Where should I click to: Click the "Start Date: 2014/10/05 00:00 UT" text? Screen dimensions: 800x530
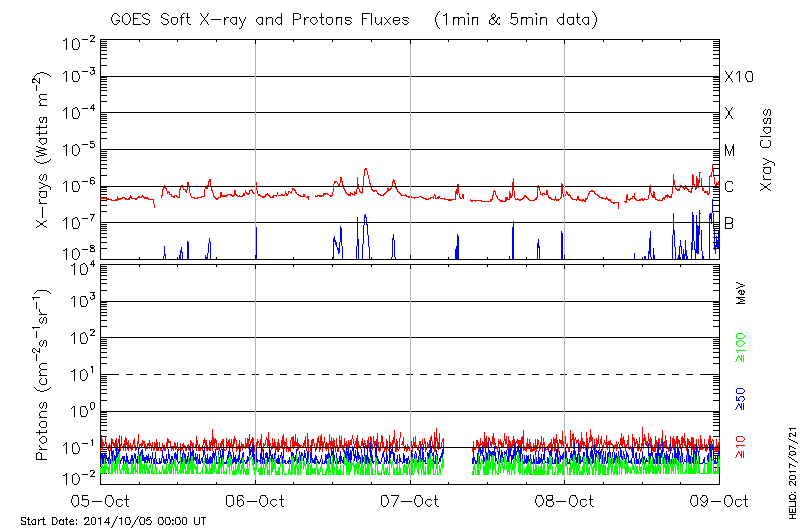pyautogui.click(x=112, y=521)
